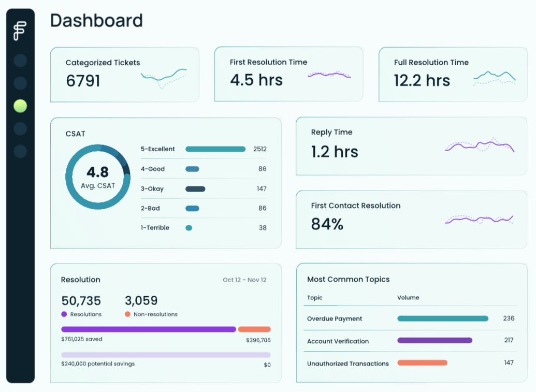Click the orange Non-resolutions legend dot
Viewport: 536px width, 392px height.
[127, 314]
